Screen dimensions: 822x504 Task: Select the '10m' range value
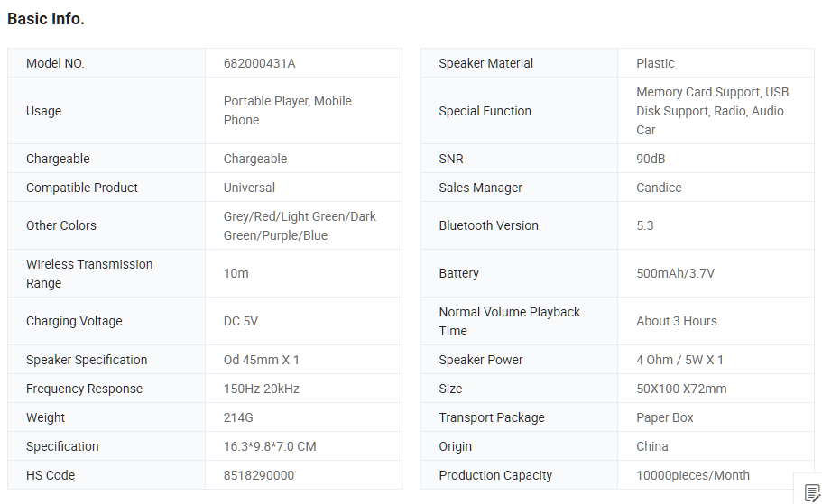236,273
